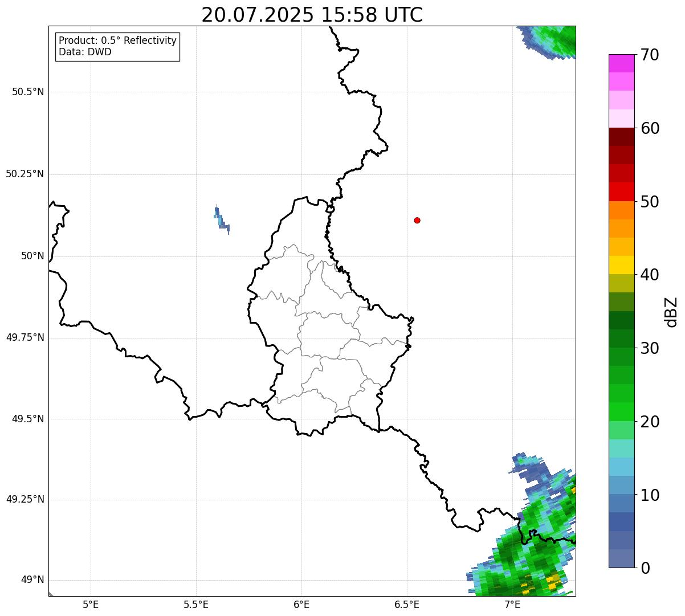This screenshot has width=685, height=616.
Task: Click the 49.25°N latitude label
Action: (x=25, y=500)
